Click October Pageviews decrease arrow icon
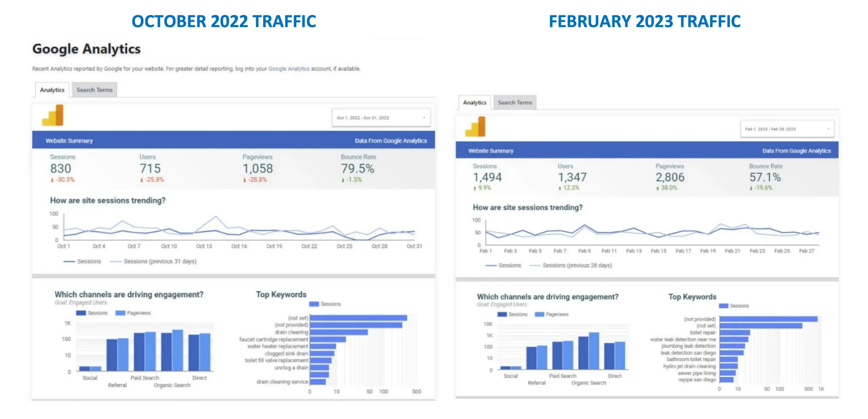Viewport: 868px width, 419px height. coord(244,180)
